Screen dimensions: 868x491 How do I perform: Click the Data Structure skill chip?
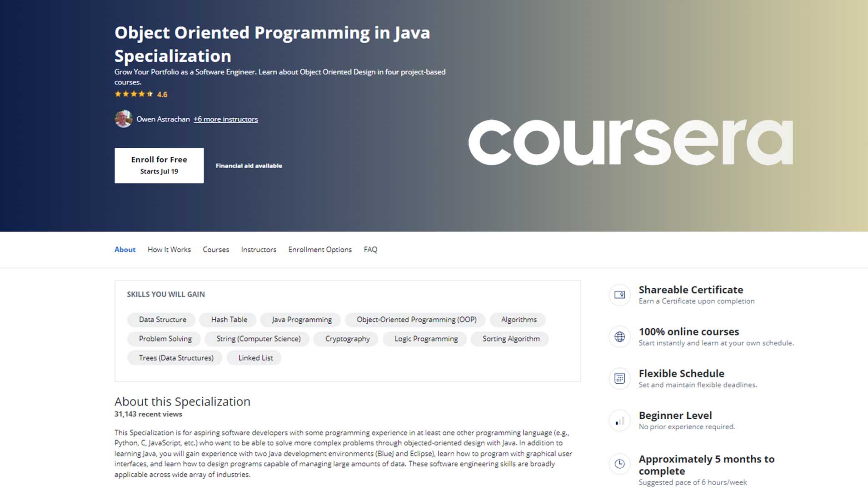162,320
